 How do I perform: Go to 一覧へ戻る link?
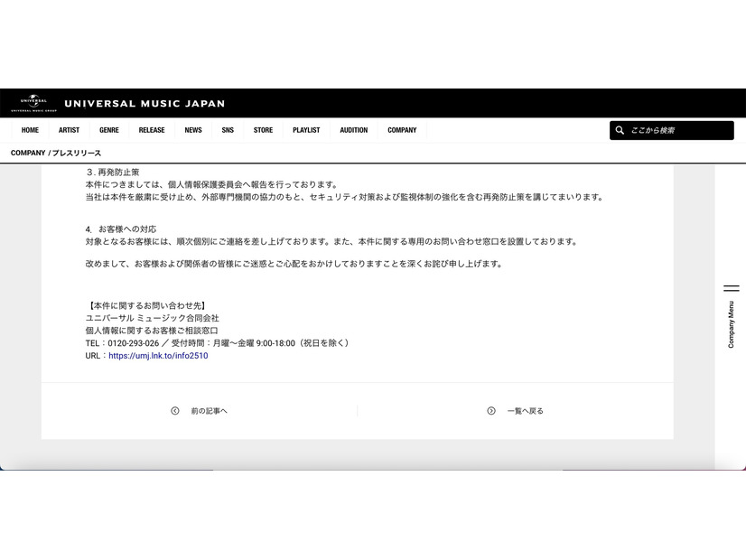click(x=526, y=411)
